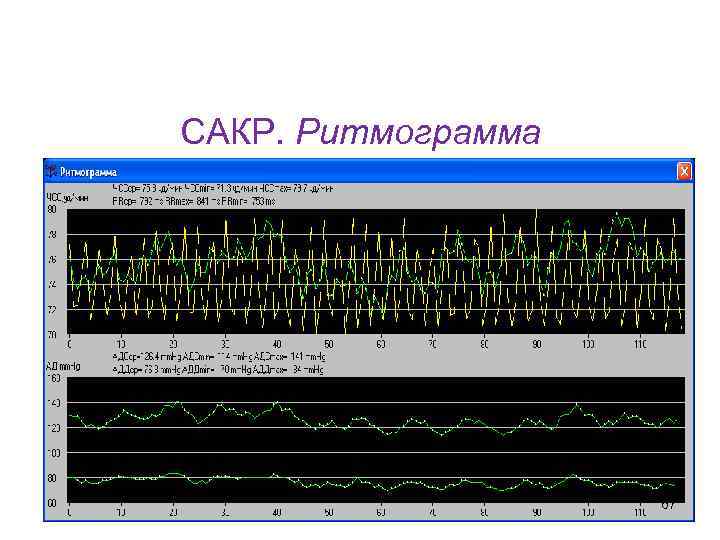This screenshot has height=540, width=720.
Task: Click the ЧССср heart rate statistics line
Action: coord(223,188)
